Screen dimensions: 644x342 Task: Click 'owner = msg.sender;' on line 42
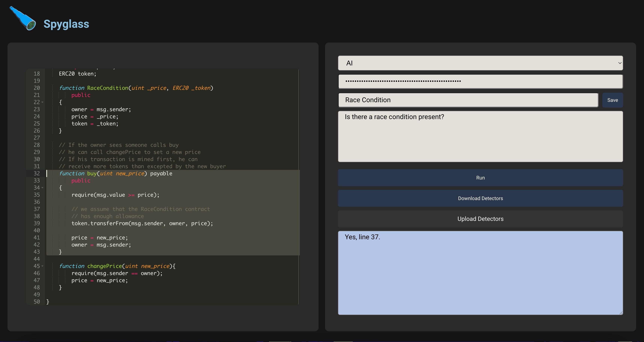(x=101, y=245)
